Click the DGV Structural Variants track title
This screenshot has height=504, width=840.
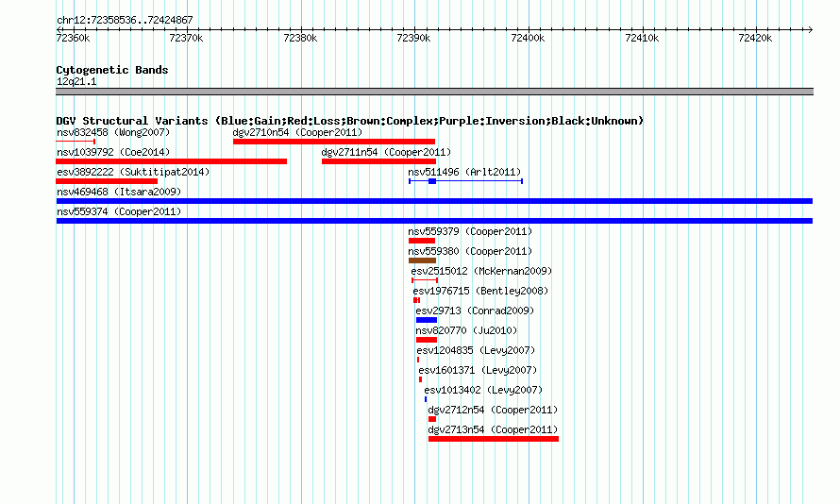[350, 121]
